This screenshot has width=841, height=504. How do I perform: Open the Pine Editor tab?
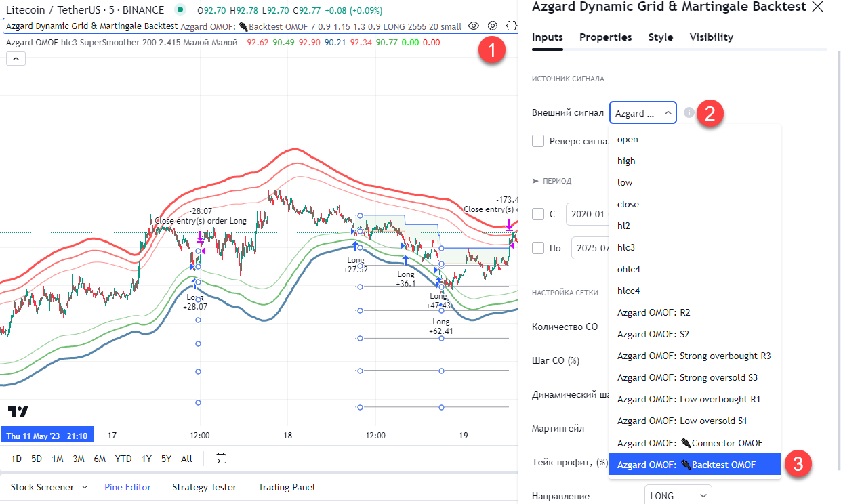click(x=127, y=487)
